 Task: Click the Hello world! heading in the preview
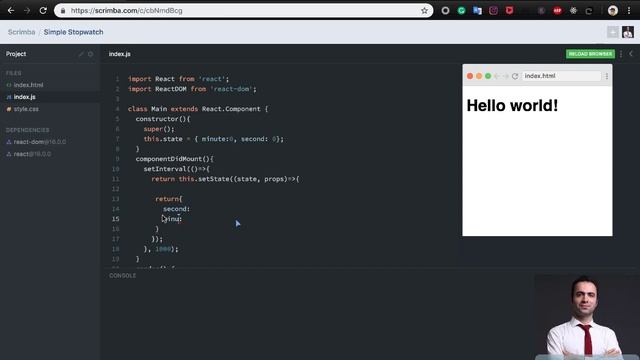512,105
